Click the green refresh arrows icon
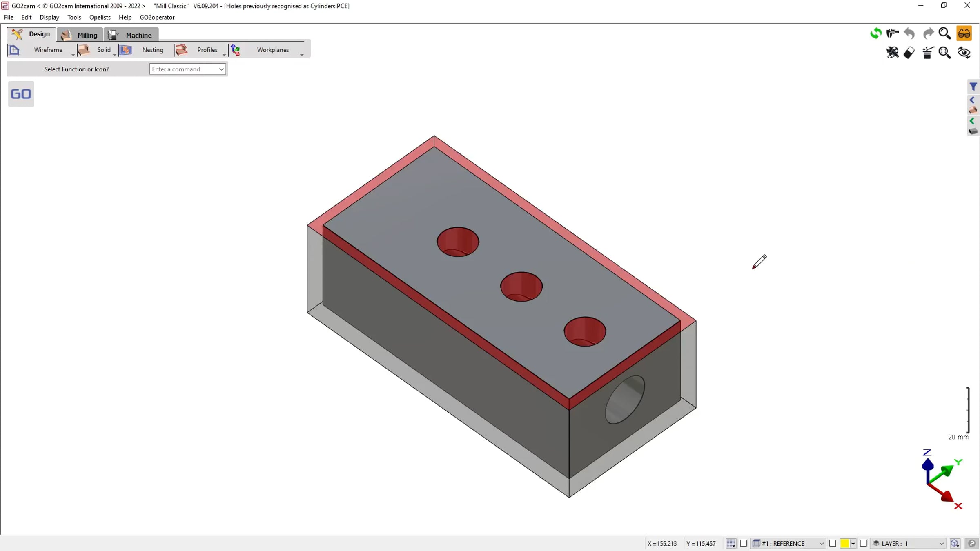 [875, 33]
